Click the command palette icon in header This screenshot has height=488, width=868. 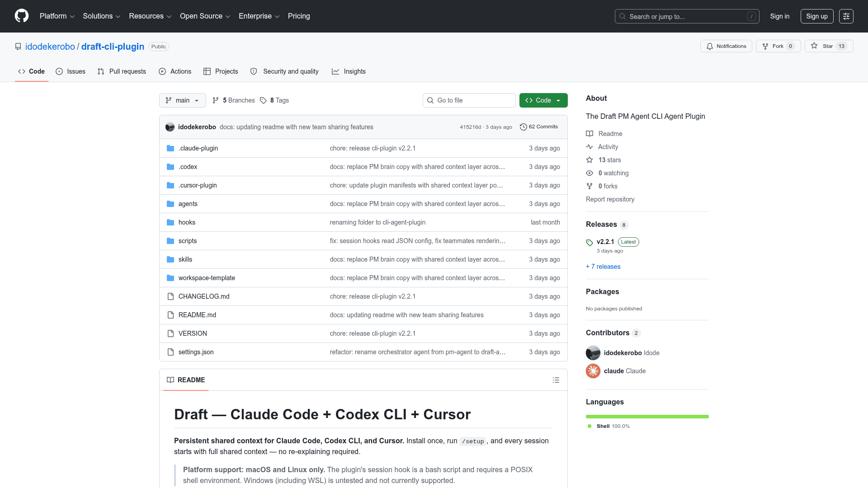(846, 16)
